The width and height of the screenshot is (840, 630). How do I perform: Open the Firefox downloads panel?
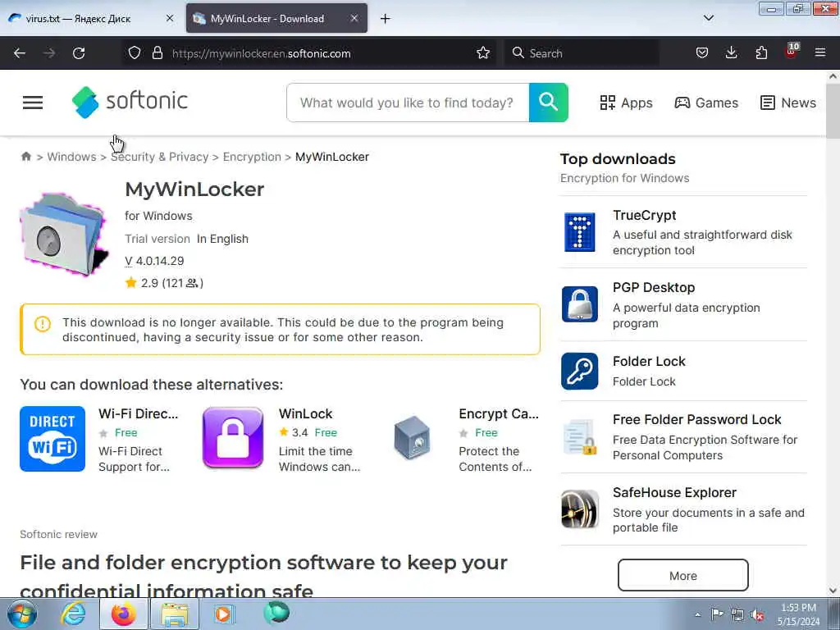click(x=731, y=53)
